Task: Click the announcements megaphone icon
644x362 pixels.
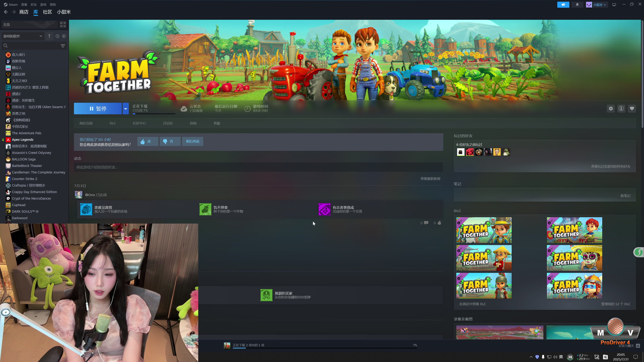Action: coord(563,5)
